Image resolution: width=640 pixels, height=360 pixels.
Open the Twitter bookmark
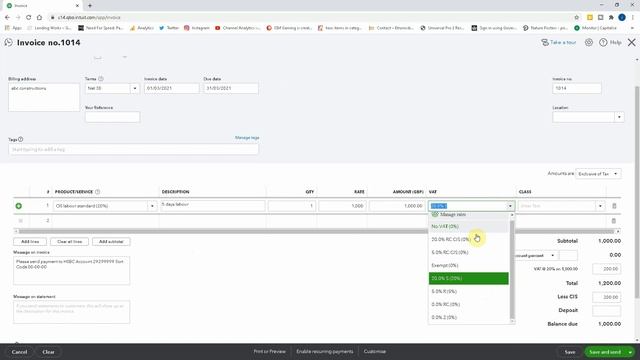(169, 28)
